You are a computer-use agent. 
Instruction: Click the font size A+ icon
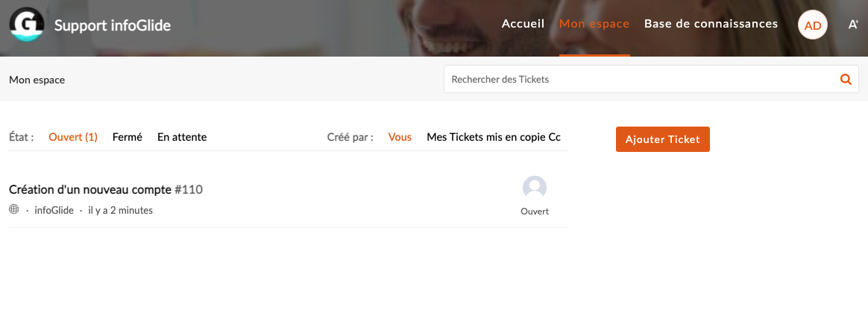tap(854, 25)
